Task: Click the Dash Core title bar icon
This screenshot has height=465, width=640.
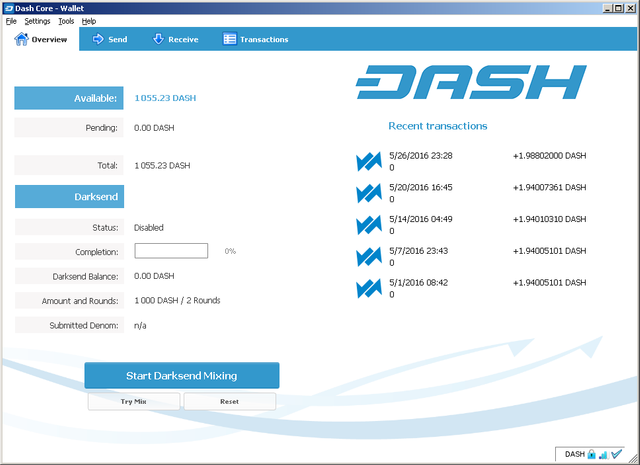Action: (8, 7)
